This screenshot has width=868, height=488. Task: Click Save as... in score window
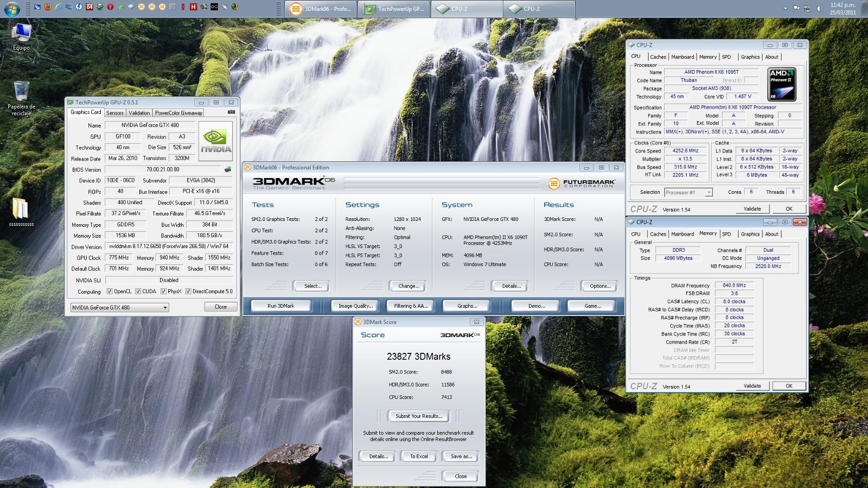coord(461,457)
